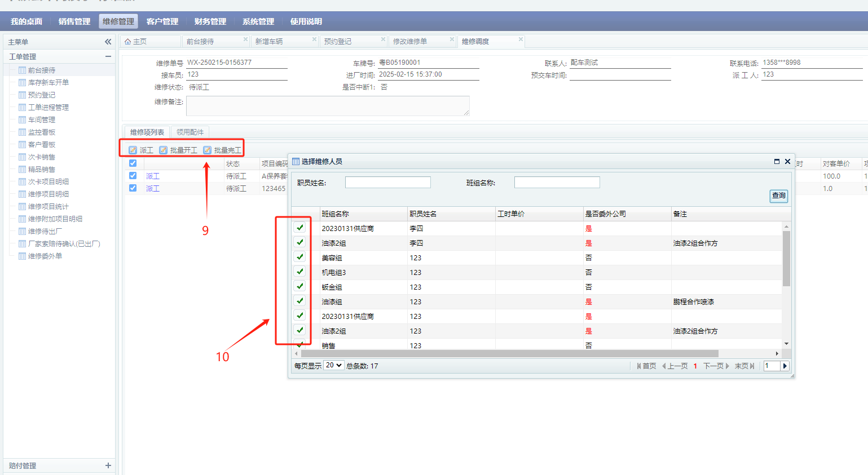The height and width of the screenshot is (475, 868).
Task: Collapse the 工单管理 section
Action: click(108, 56)
